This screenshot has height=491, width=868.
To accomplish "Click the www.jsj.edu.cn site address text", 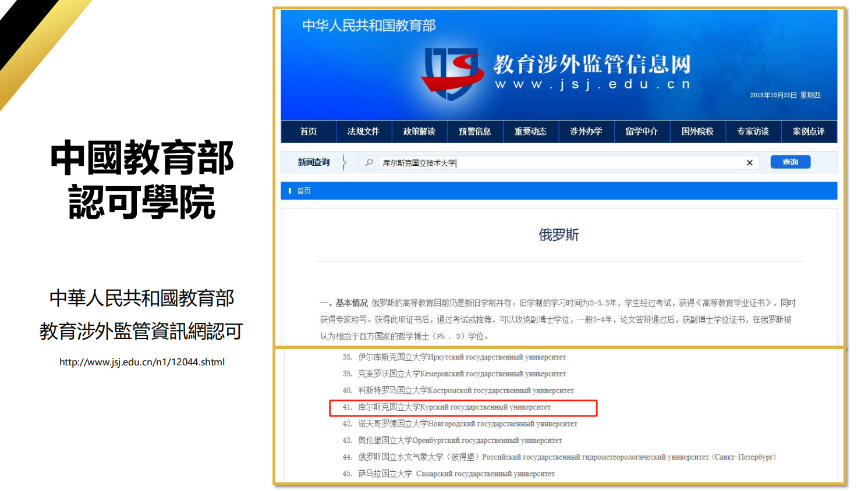I will [593, 84].
